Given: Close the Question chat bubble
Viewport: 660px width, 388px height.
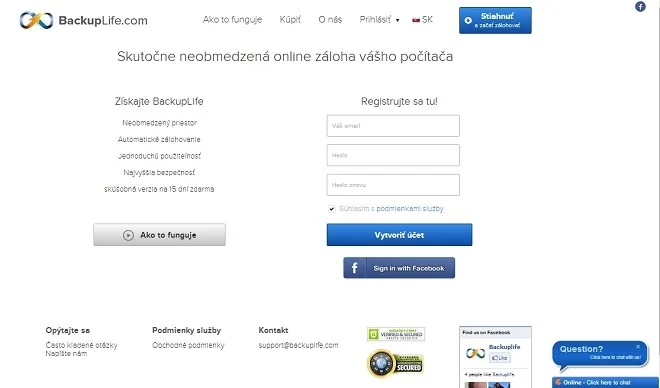Looking at the screenshot, I should [x=638, y=347].
